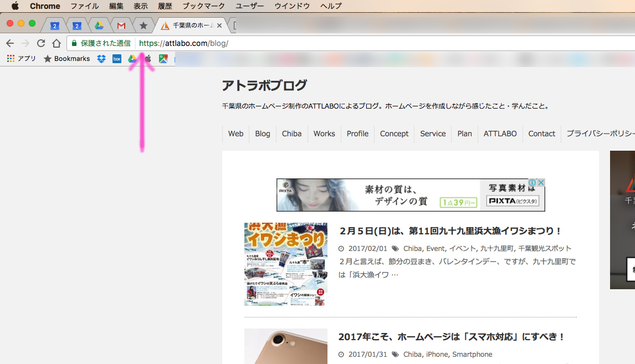The image size is (635, 364).
Task: Open the Profile navigation link
Action: 357,134
